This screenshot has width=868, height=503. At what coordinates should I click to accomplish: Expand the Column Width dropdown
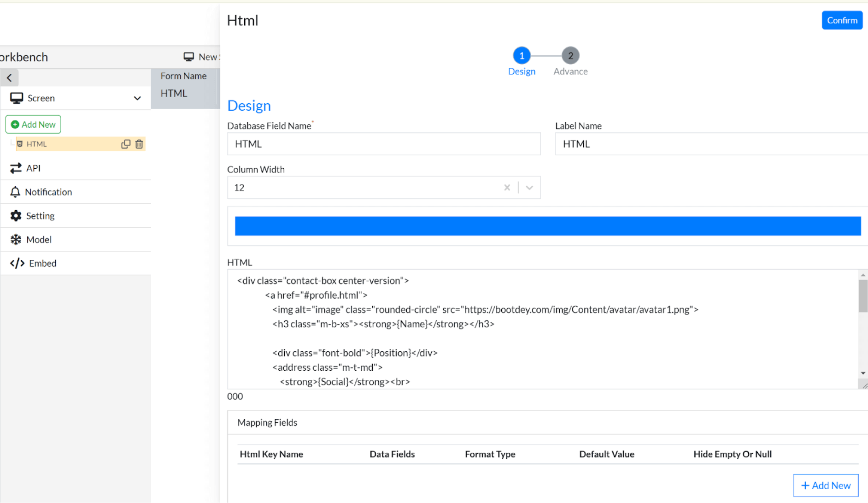(x=529, y=188)
